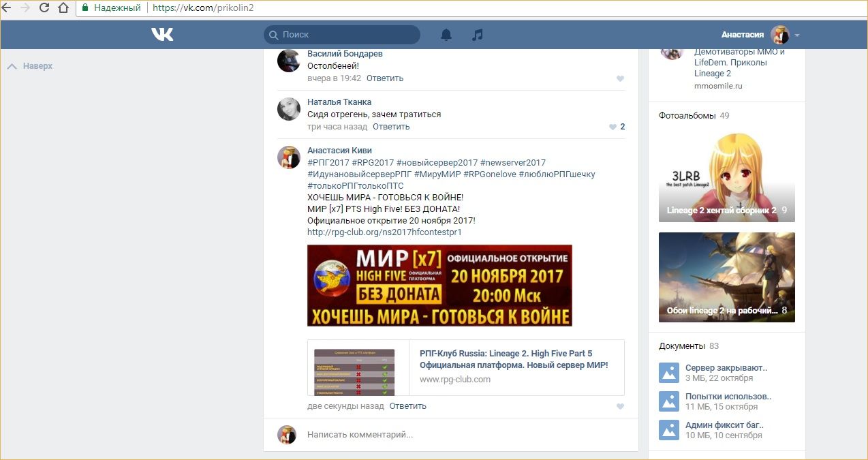Open mmosmile.ru link
Screen dimensions: 868x460
coord(718,86)
